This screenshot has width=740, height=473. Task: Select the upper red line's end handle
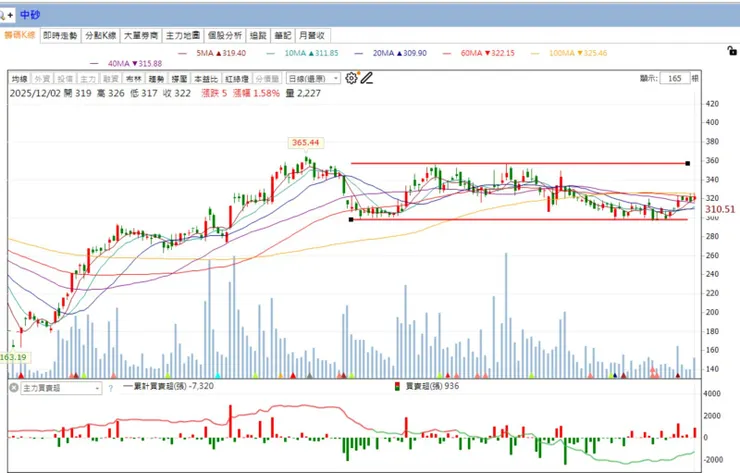(688, 163)
